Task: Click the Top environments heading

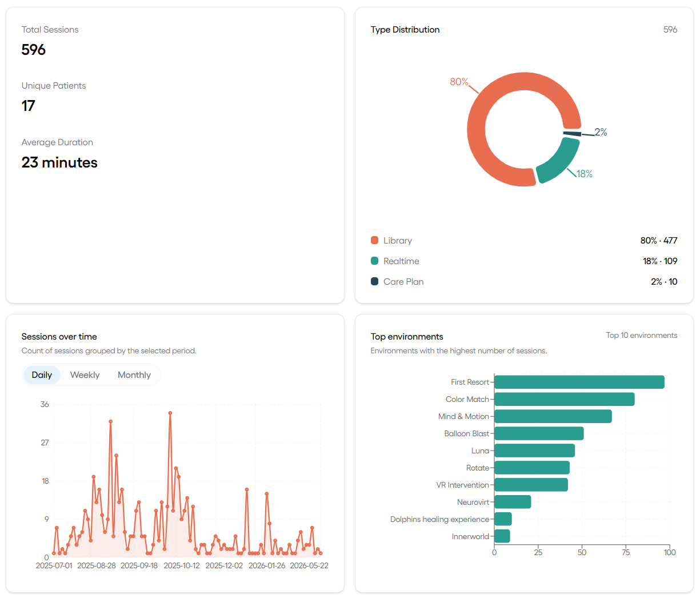Action: point(407,337)
